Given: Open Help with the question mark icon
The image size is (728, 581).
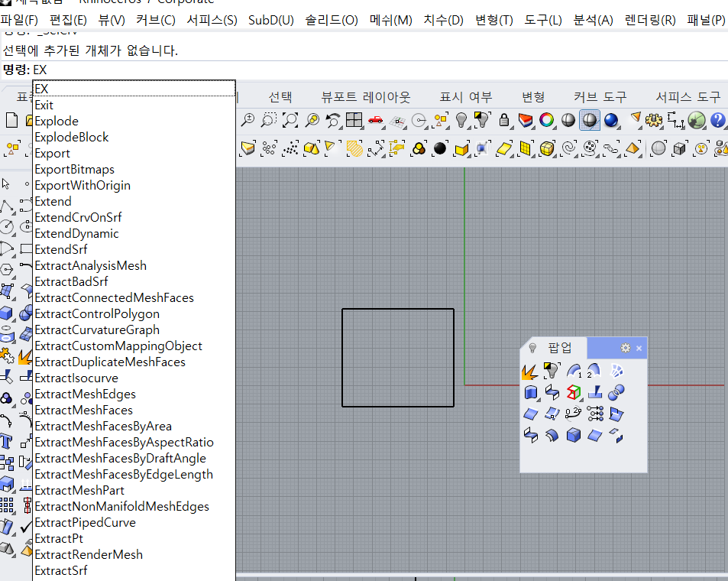Looking at the screenshot, I should coord(717,120).
